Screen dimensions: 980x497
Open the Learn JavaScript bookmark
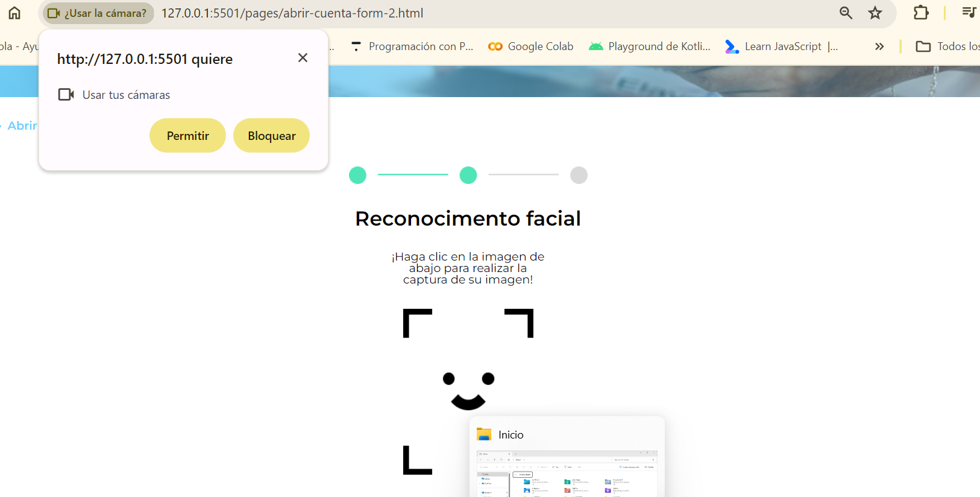point(781,46)
